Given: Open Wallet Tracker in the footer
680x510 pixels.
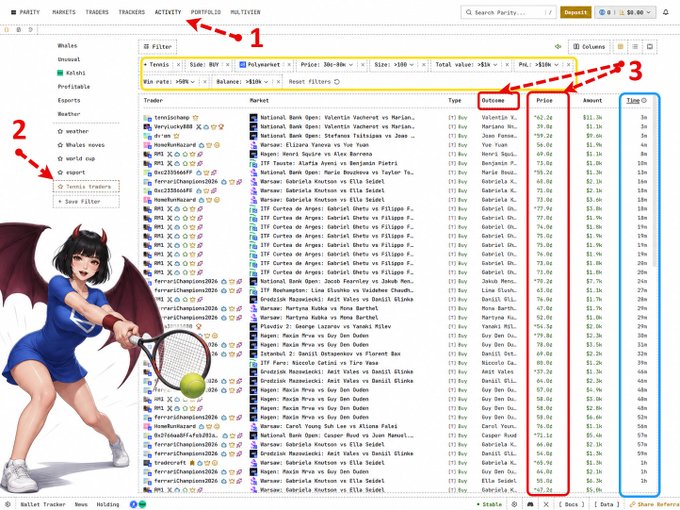Looking at the screenshot, I should (43, 504).
